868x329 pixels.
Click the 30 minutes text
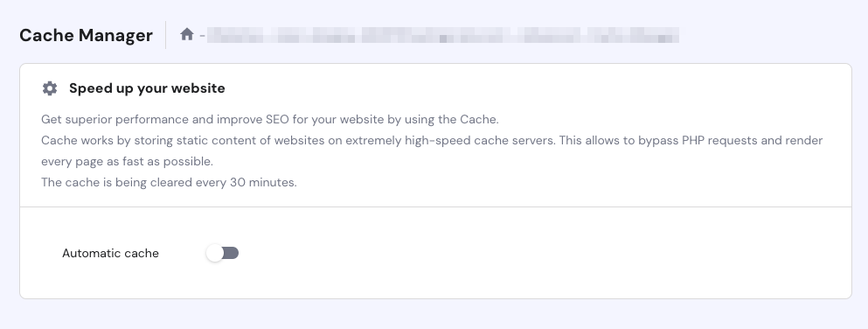[x=263, y=183]
